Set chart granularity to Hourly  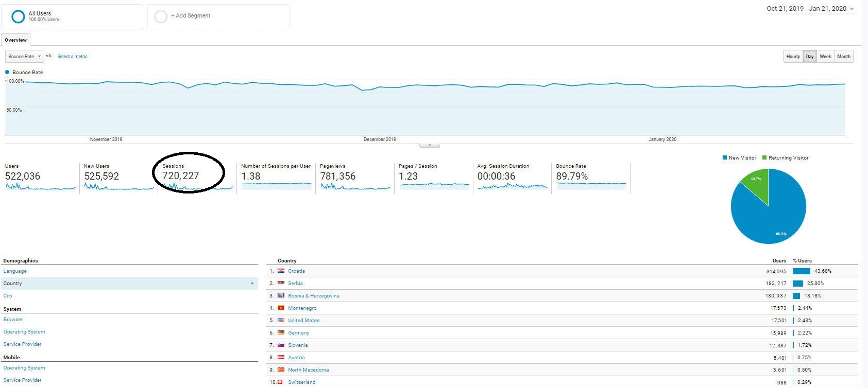793,57
